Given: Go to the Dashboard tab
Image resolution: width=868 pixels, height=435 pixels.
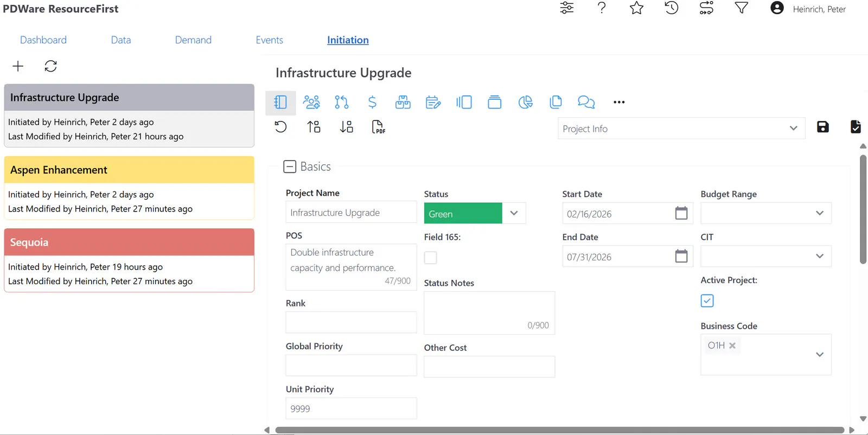Looking at the screenshot, I should (43, 40).
